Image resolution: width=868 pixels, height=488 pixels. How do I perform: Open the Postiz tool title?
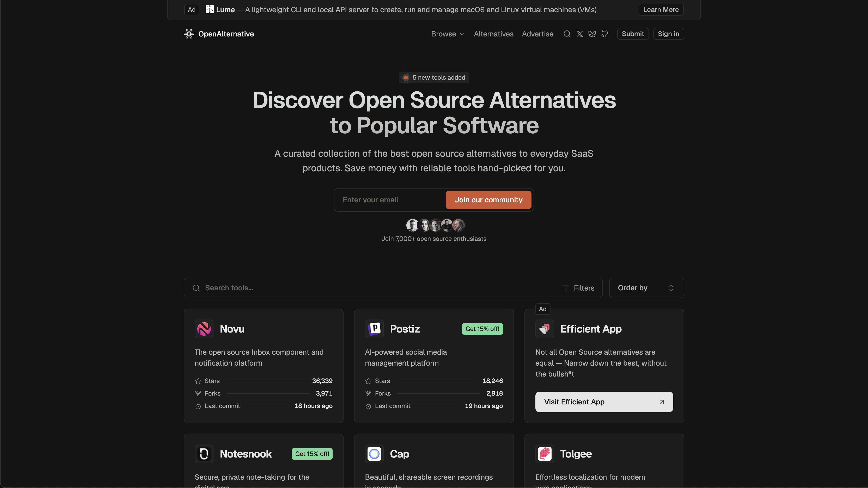pos(405,329)
